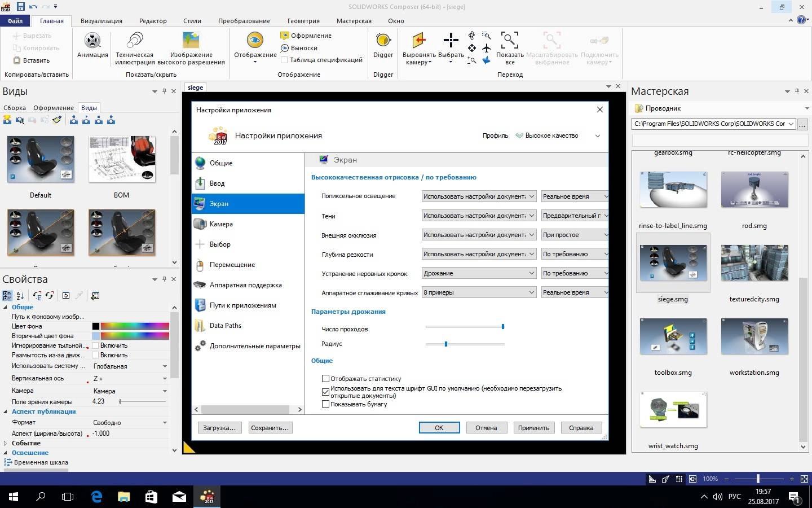Click the Выноски ribbon item

coord(299,48)
